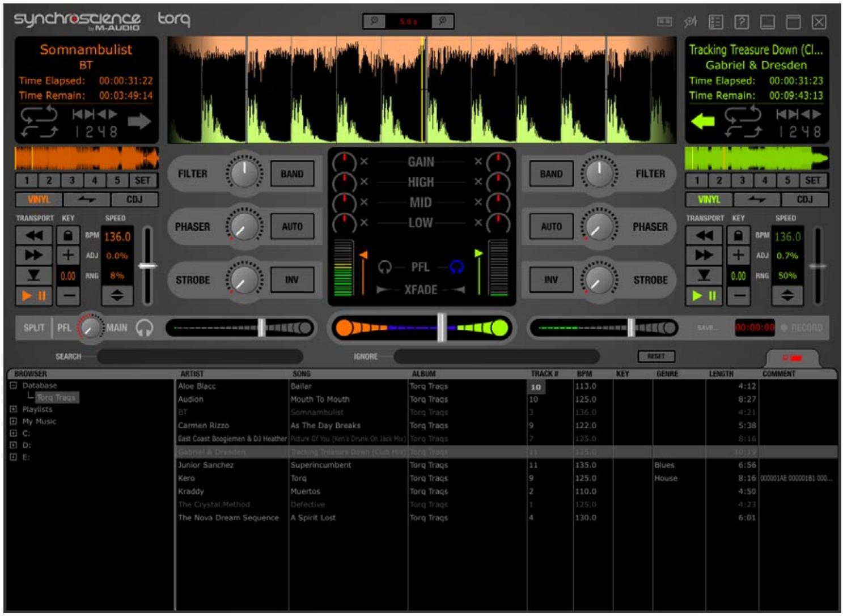
Task: Click the left deck sync arrow icon
Action: 139,121
